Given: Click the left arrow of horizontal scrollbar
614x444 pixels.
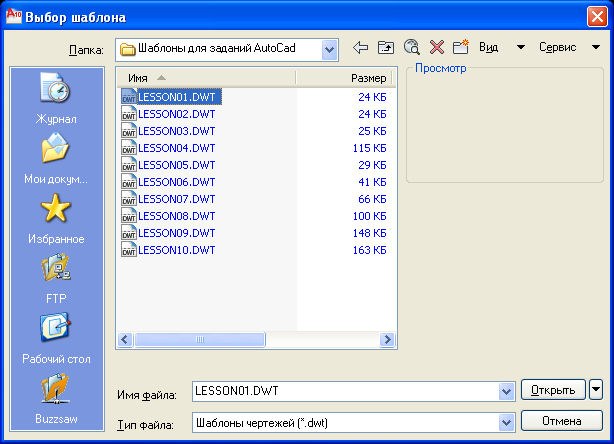Looking at the screenshot, I should 125,339.
